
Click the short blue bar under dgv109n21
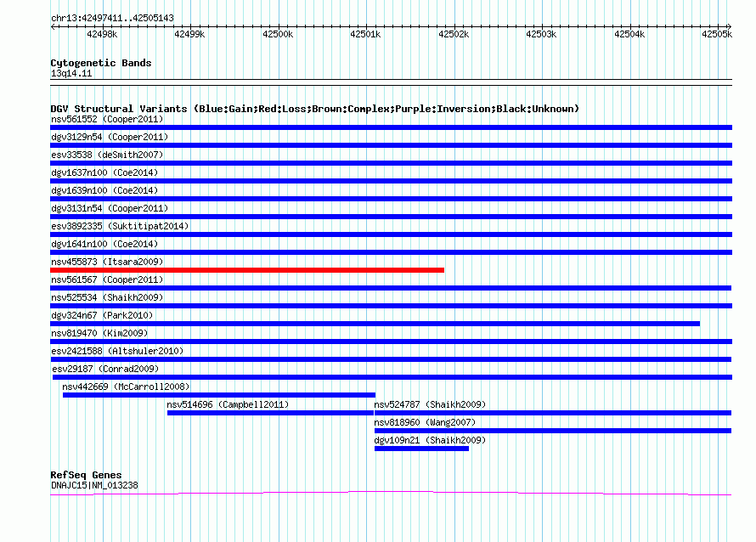click(421, 449)
